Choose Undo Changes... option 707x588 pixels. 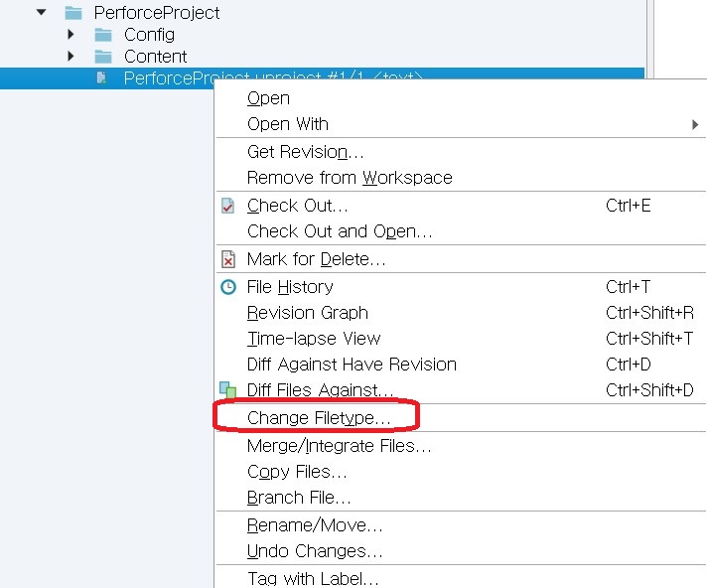coord(315,551)
